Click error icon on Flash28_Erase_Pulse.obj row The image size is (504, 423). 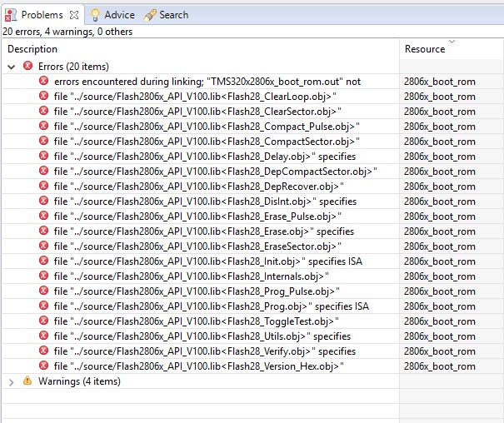[x=43, y=216]
